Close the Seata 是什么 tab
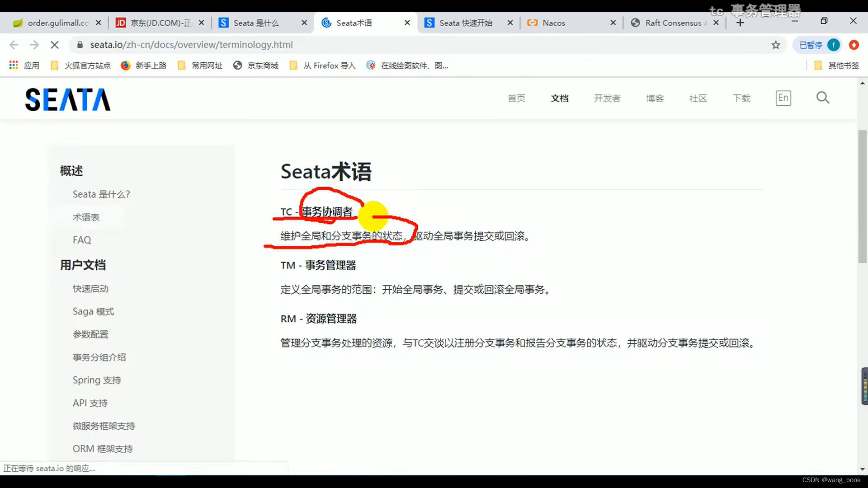This screenshot has width=868, height=488. click(304, 23)
